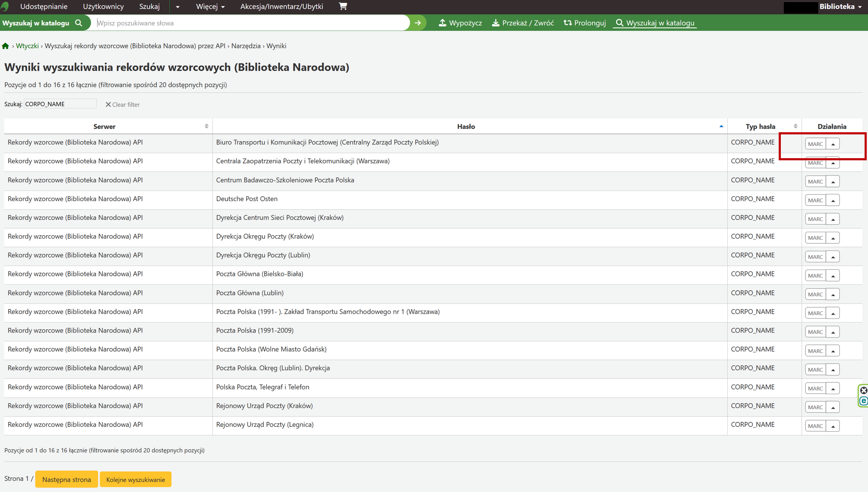
Task: Open the Użytkownicy menu item
Action: coord(103,6)
